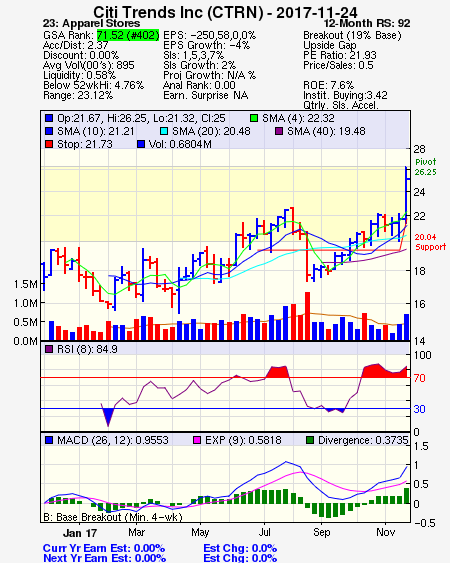Click the green Pivot 26.25 label

(x=426, y=167)
